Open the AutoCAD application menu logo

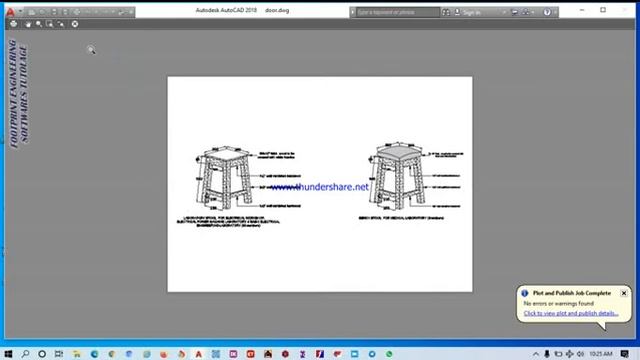click(x=10, y=12)
